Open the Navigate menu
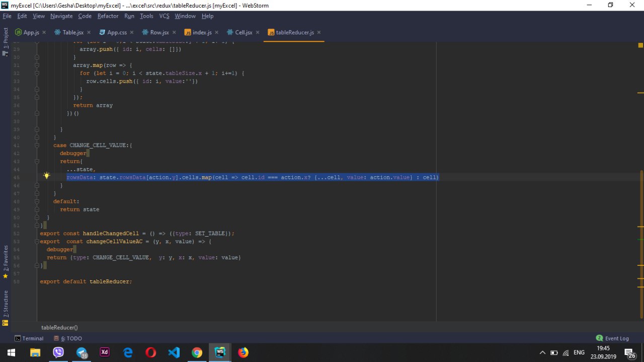The height and width of the screenshot is (362, 644). tap(61, 16)
